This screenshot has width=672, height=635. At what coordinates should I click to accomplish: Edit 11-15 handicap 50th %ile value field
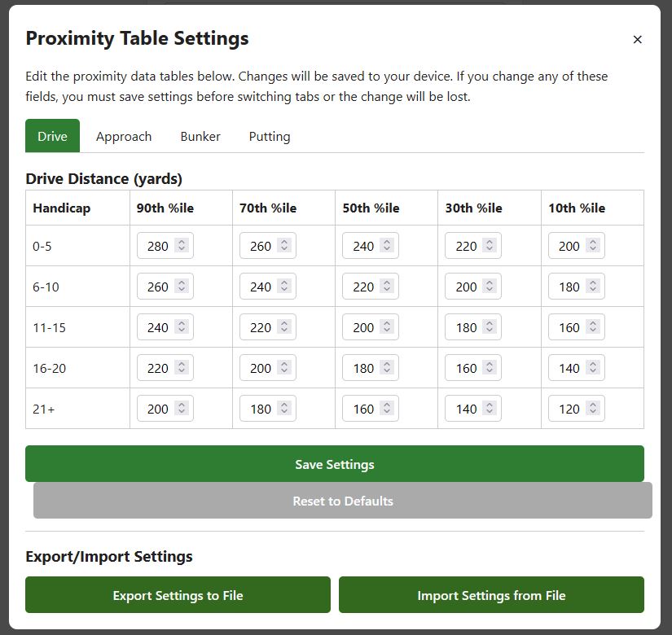(x=371, y=327)
